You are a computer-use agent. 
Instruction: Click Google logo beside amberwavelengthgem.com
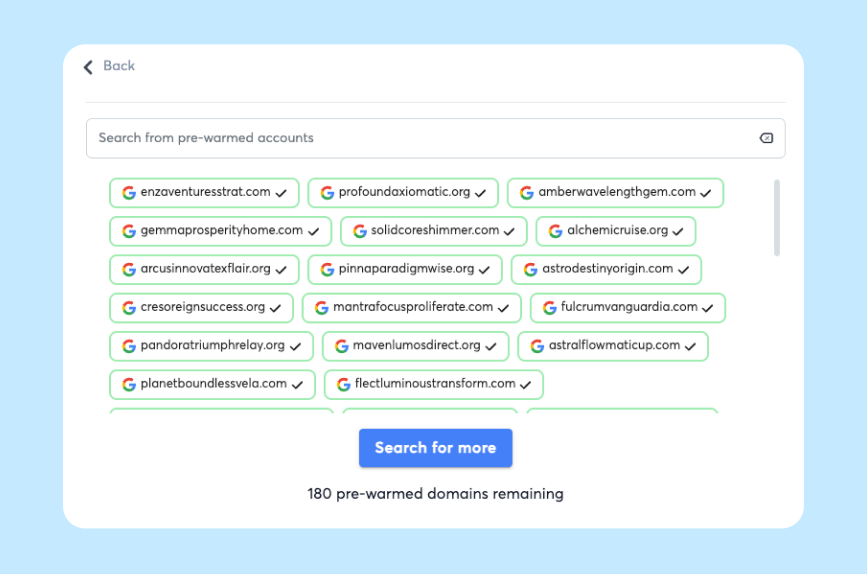[x=526, y=193]
